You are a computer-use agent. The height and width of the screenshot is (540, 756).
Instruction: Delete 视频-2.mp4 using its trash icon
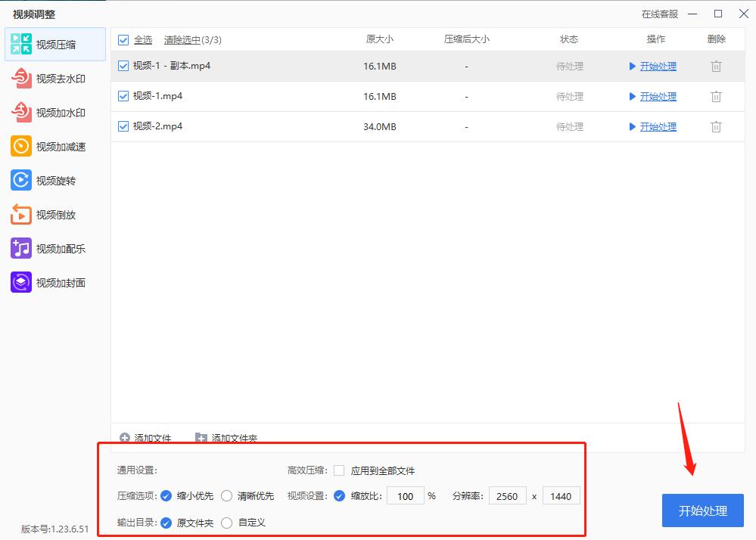point(715,126)
